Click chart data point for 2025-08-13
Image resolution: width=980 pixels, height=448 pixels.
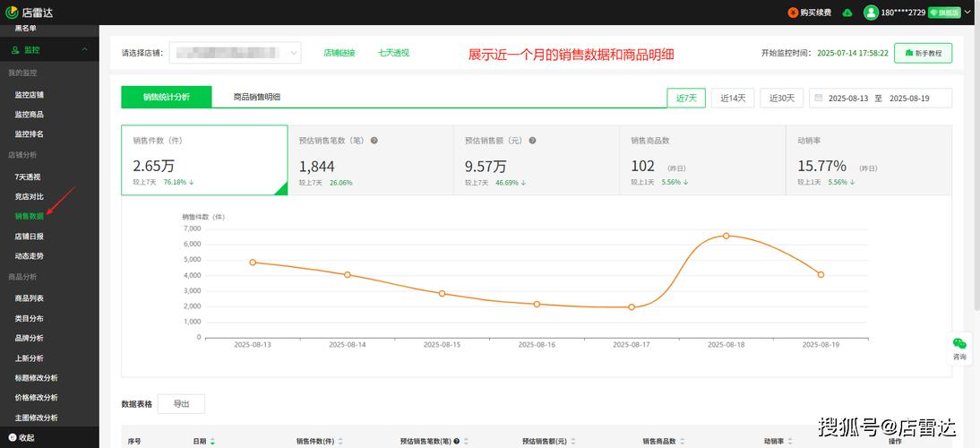[x=253, y=263]
